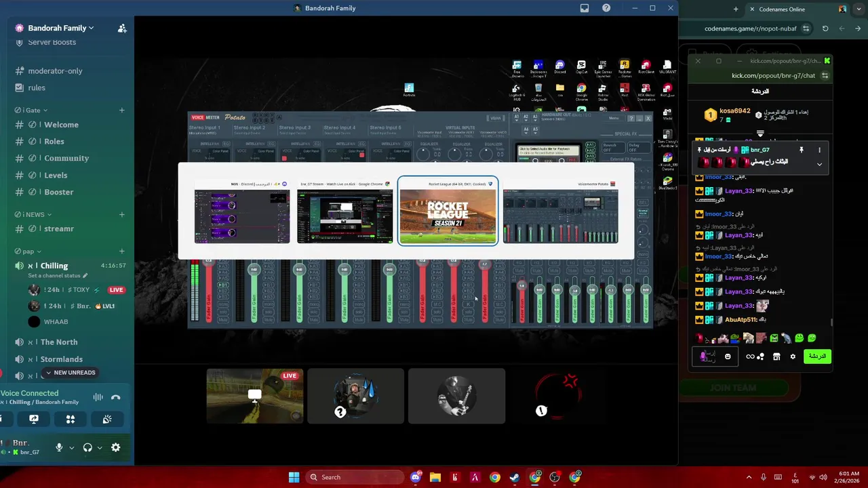Click kosa6942 in the leaderboard

[x=734, y=111]
